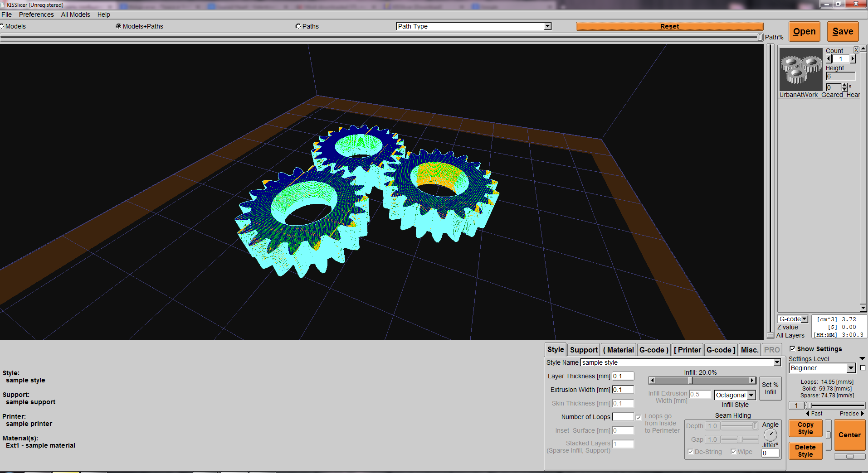Click the Layer Thickness input field
The width and height of the screenshot is (868, 473).
click(x=623, y=376)
